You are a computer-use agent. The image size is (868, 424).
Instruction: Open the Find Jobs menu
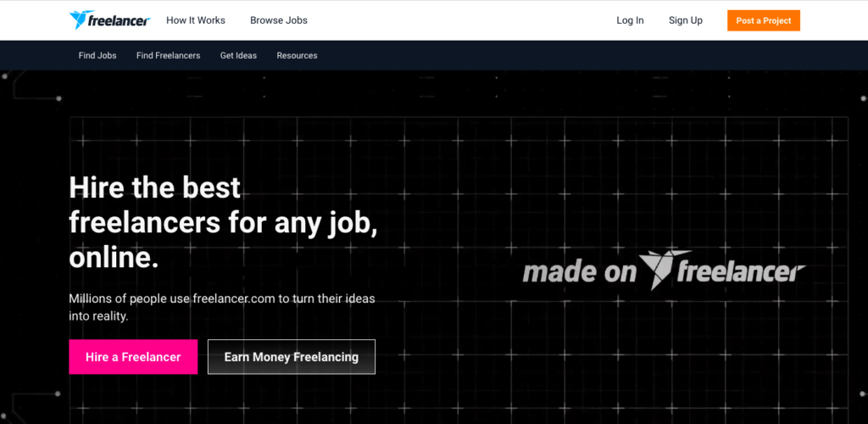tap(97, 55)
